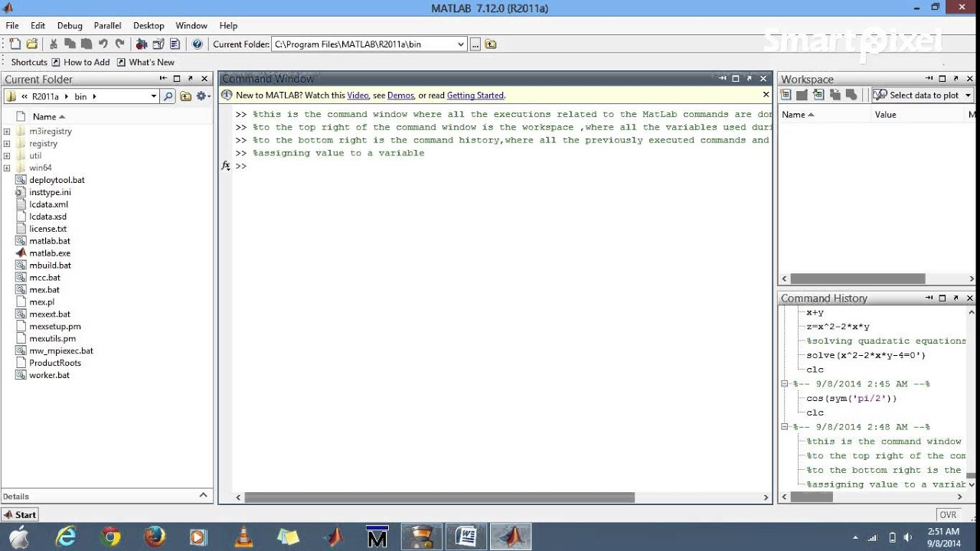Delete variable using Workspace toolbar icon
Viewport: 980px width, 551px height.
pyautogui.click(x=852, y=95)
